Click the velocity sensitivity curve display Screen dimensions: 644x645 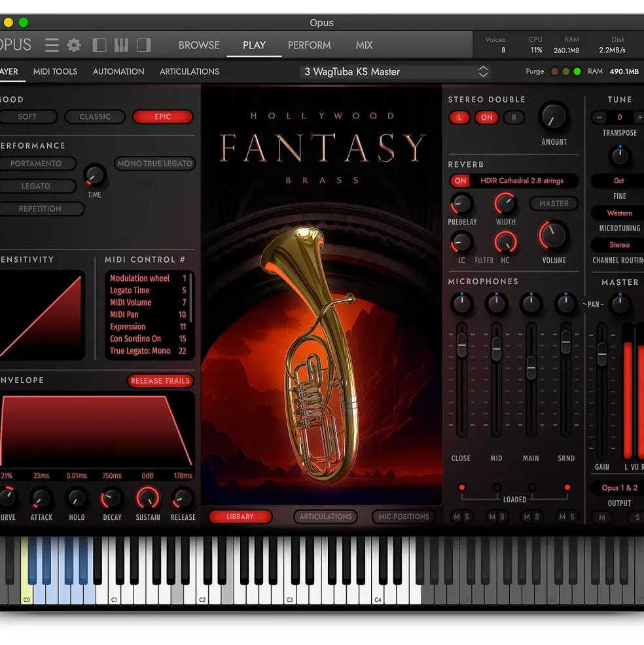[x=41, y=315]
